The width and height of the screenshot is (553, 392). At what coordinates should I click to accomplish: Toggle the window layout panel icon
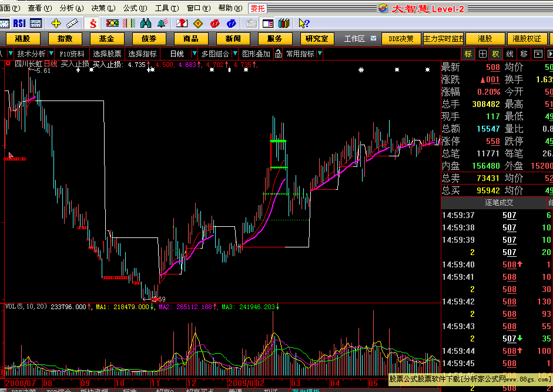tap(267, 24)
